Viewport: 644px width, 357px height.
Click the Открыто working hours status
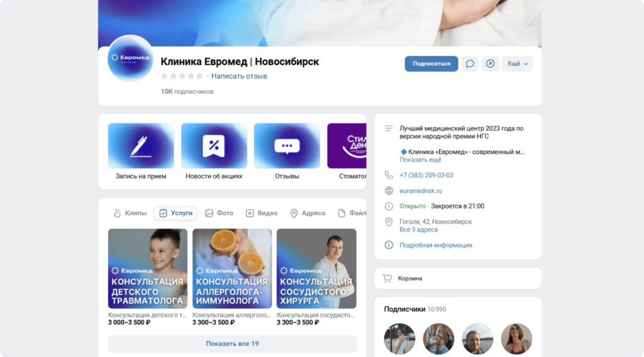click(x=413, y=206)
